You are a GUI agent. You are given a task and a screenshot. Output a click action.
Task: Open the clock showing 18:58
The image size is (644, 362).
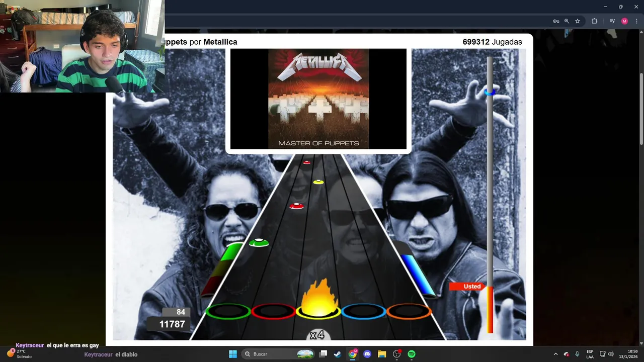[628, 354]
